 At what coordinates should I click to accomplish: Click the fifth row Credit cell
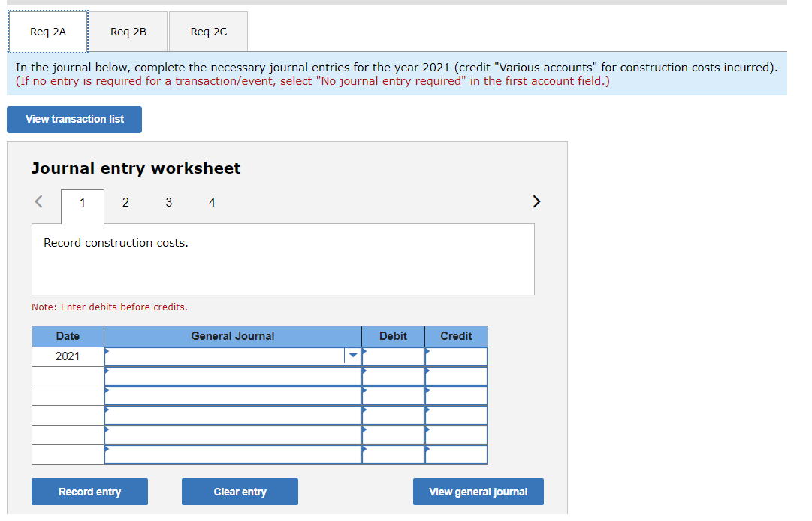point(456,435)
